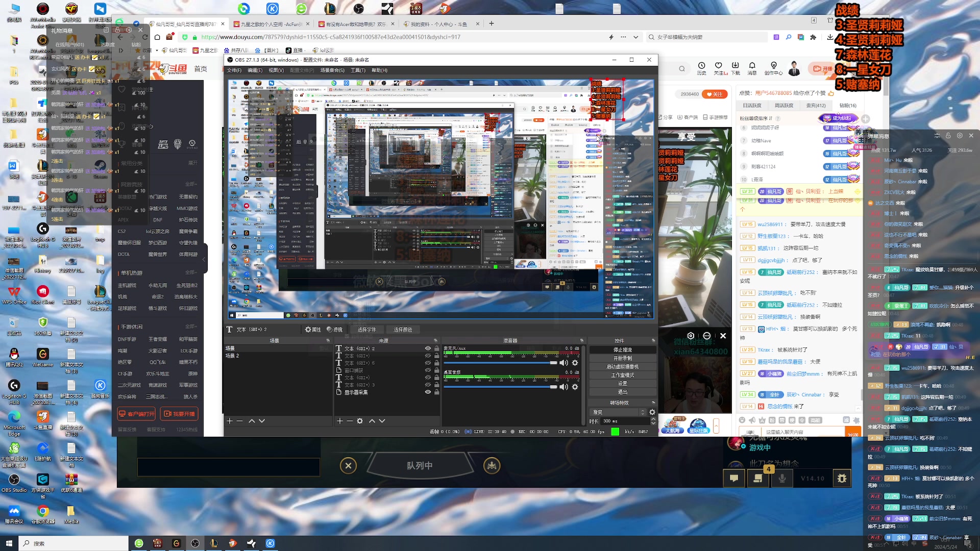980x551 pixels.
Task: Open Douyu 历史 history icon
Action: 702,68
